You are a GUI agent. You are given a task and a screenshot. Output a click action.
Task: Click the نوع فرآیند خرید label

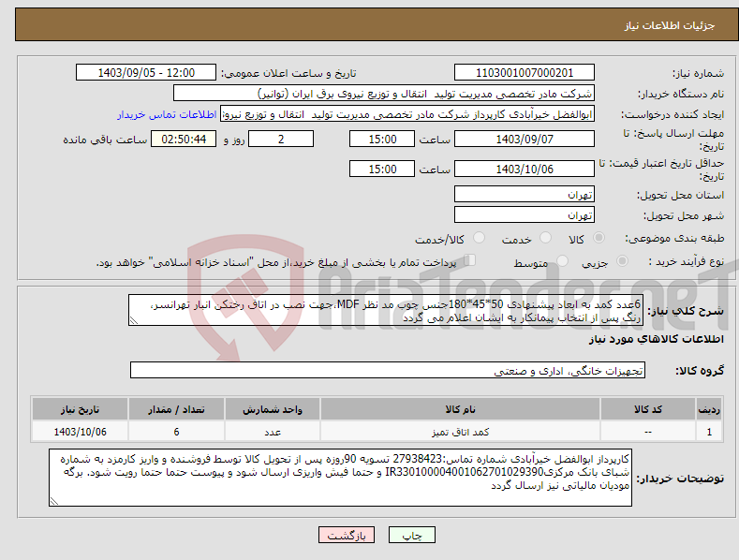[687, 261]
